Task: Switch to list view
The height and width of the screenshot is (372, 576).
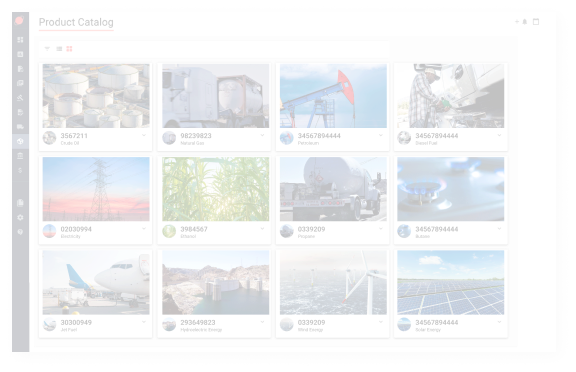Action: click(59, 49)
